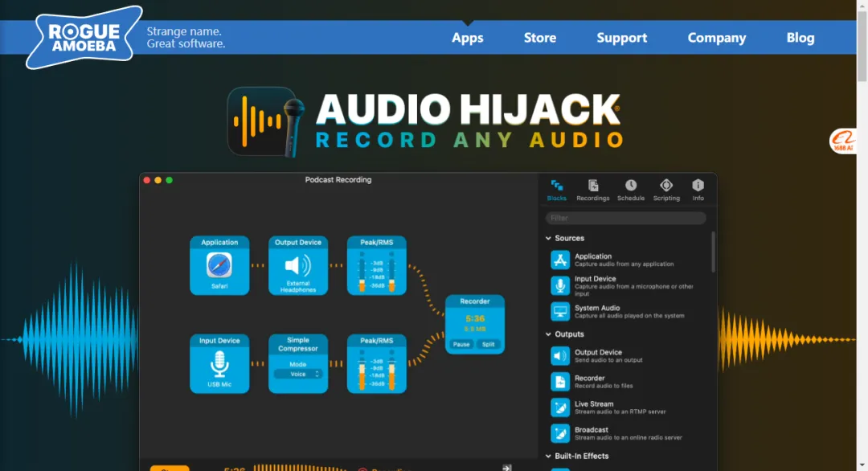Open the Voice mode dropdown in the Simple Compressor
Screen dimensions: 868x471
(x=298, y=375)
